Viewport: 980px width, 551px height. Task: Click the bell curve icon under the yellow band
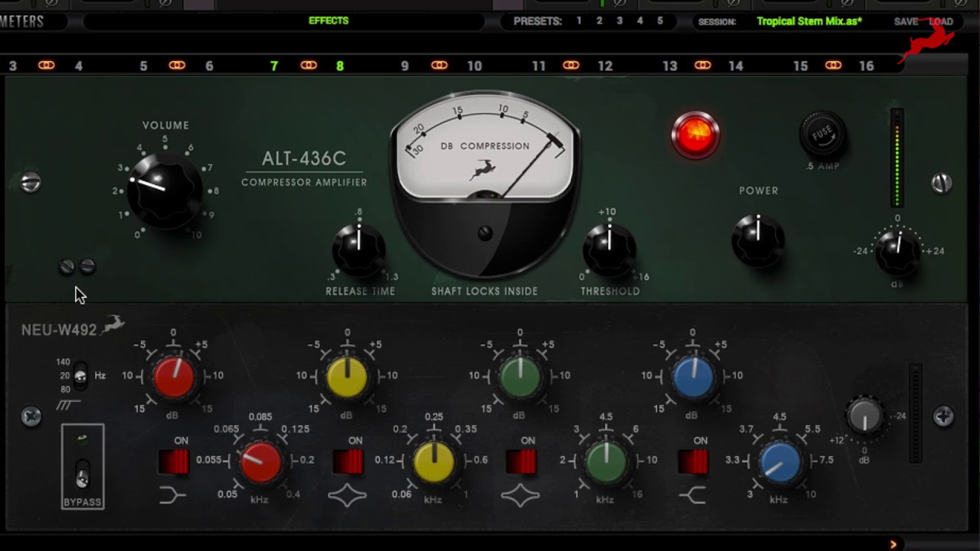347,495
